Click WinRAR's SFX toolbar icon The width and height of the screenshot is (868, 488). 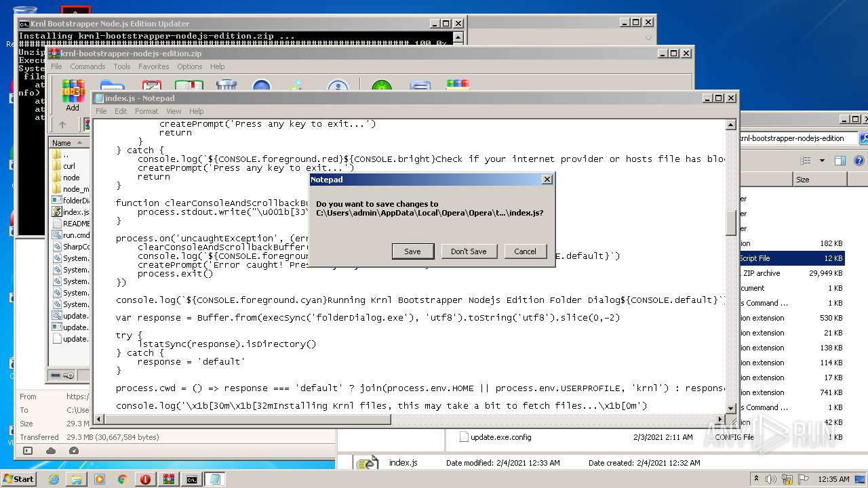click(458, 86)
